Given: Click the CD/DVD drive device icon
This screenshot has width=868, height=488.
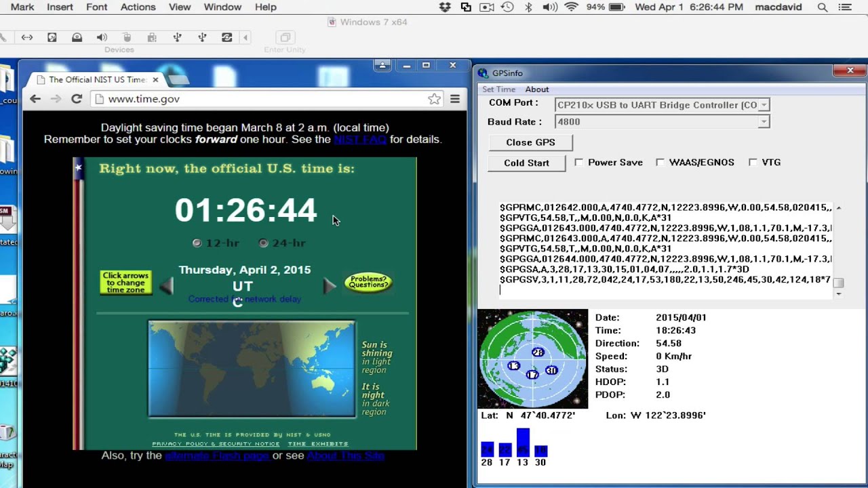Looking at the screenshot, I should pyautogui.click(x=77, y=37).
